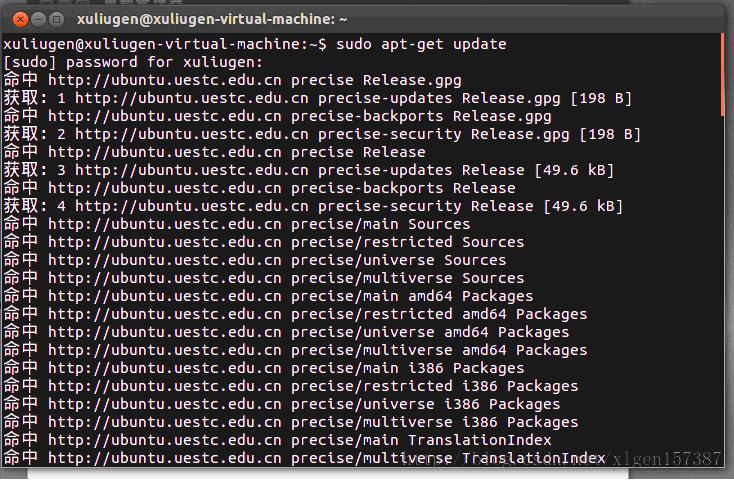Click the 'precise-security Release [49.6 kB]' line

coord(313,207)
